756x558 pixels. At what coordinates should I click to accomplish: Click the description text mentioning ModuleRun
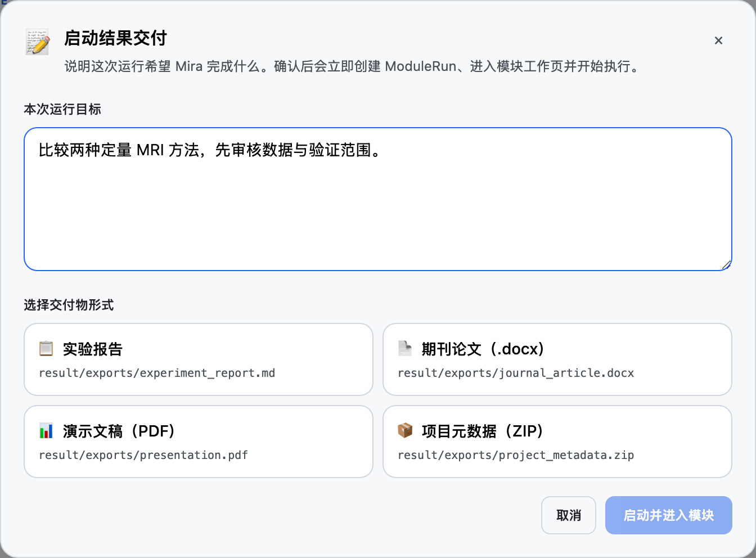(x=353, y=66)
